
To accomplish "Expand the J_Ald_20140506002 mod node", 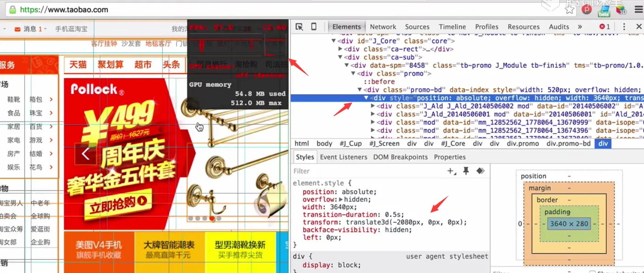I will [373, 106].
